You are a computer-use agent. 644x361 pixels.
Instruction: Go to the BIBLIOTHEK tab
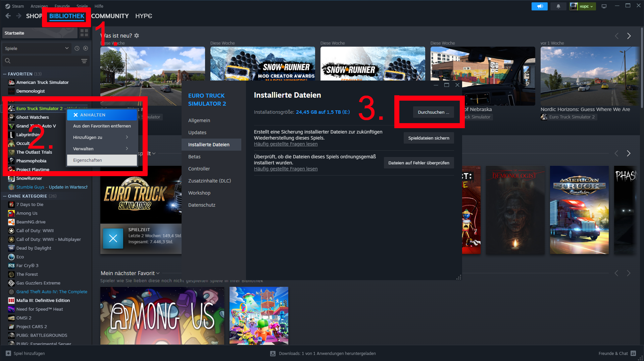tap(67, 16)
